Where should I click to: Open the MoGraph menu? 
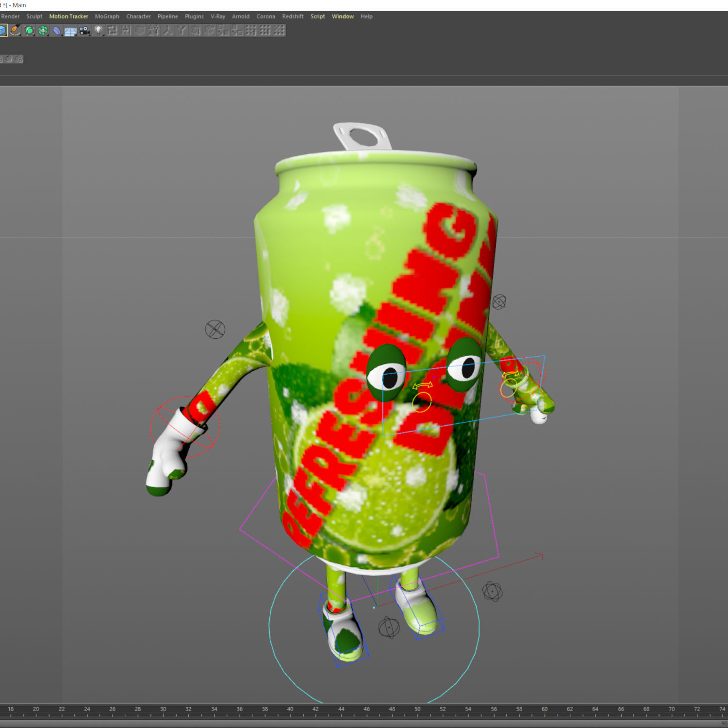pos(107,17)
